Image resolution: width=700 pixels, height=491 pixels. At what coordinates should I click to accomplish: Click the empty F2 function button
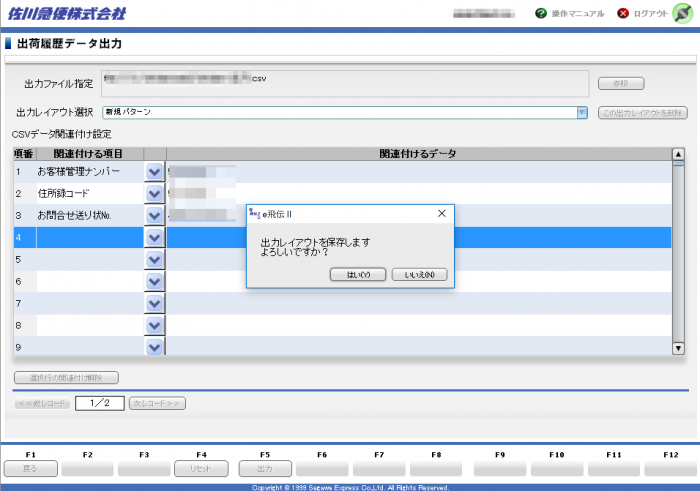pyautogui.click(x=88, y=469)
